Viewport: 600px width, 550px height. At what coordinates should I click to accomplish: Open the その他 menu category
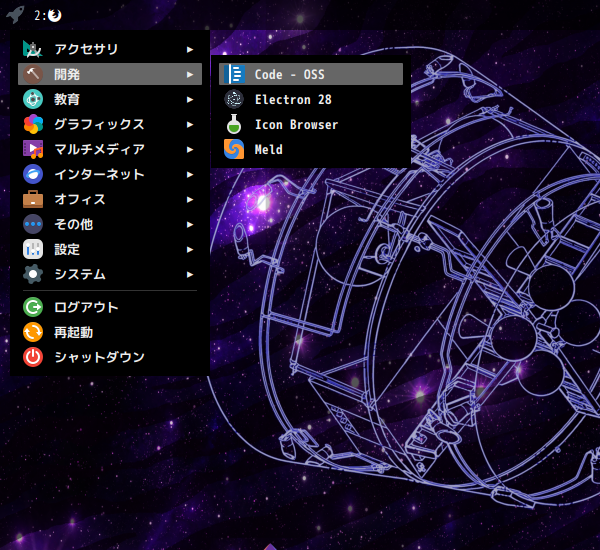tap(110, 224)
